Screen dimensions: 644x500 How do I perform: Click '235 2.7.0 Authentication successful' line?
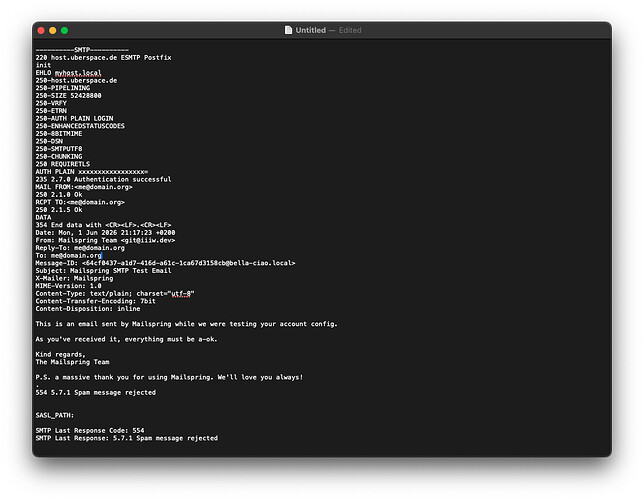[x=104, y=179]
